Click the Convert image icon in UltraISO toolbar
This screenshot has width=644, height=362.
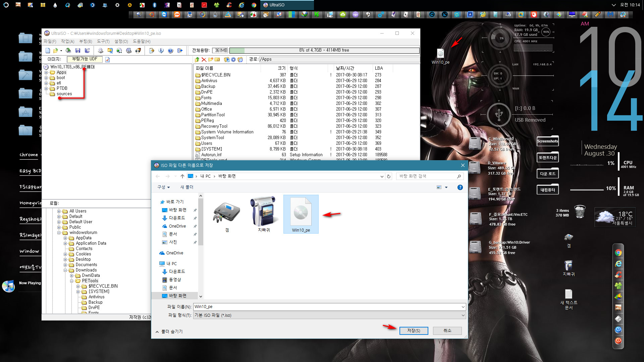119,51
